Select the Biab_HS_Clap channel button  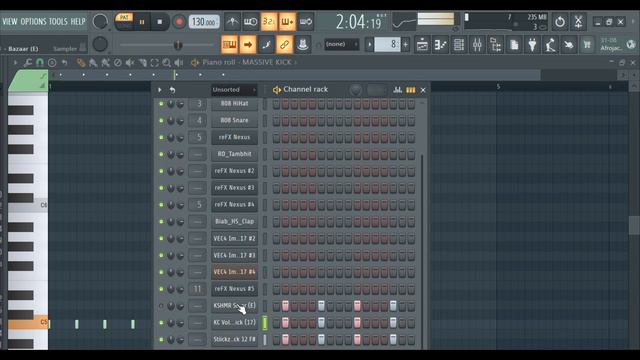click(234, 222)
